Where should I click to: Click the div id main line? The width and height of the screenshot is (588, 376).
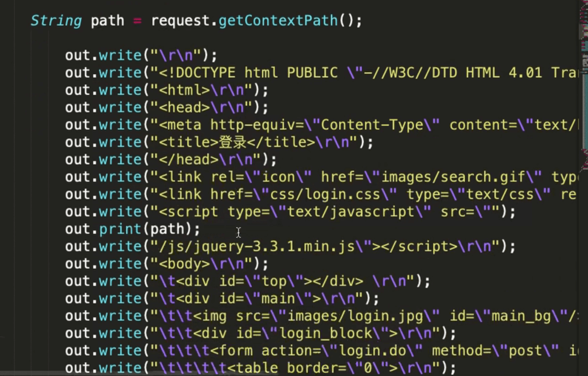pyautogui.click(x=222, y=299)
